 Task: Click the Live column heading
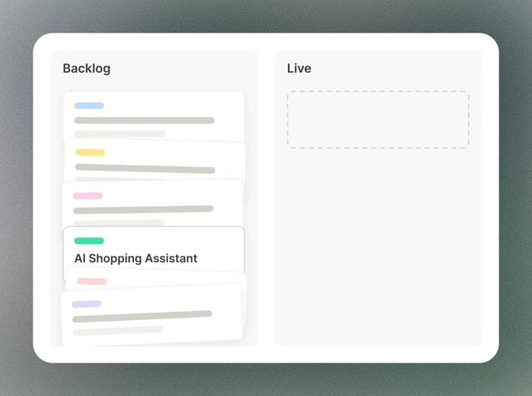(x=299, y=69)
